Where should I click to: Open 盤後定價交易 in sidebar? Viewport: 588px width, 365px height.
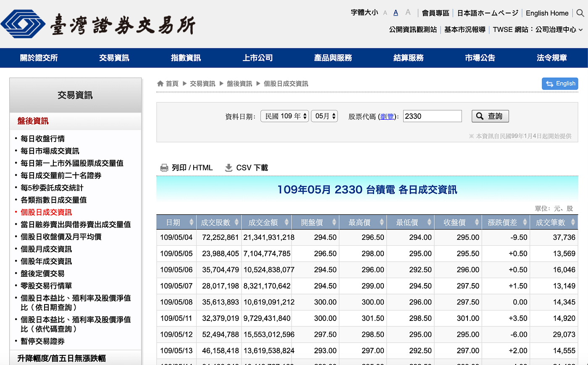point(42,273)
